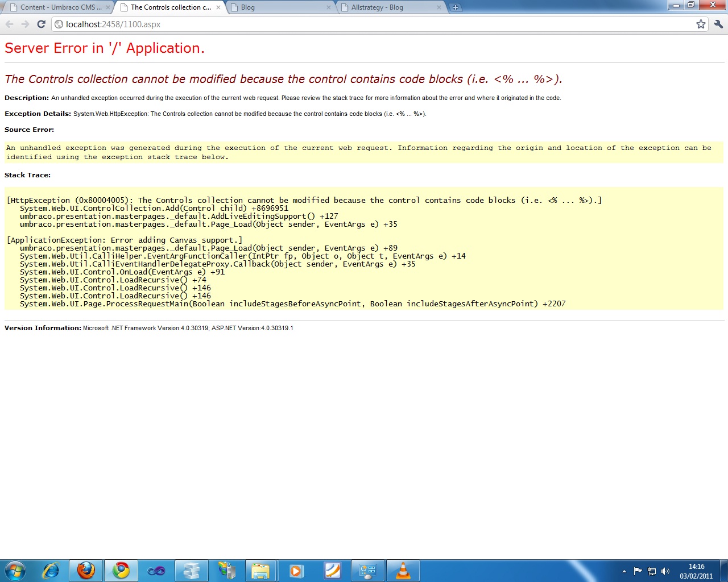Click the italic Controls collection error title
The image size is (728, 582).
[283, 79]
